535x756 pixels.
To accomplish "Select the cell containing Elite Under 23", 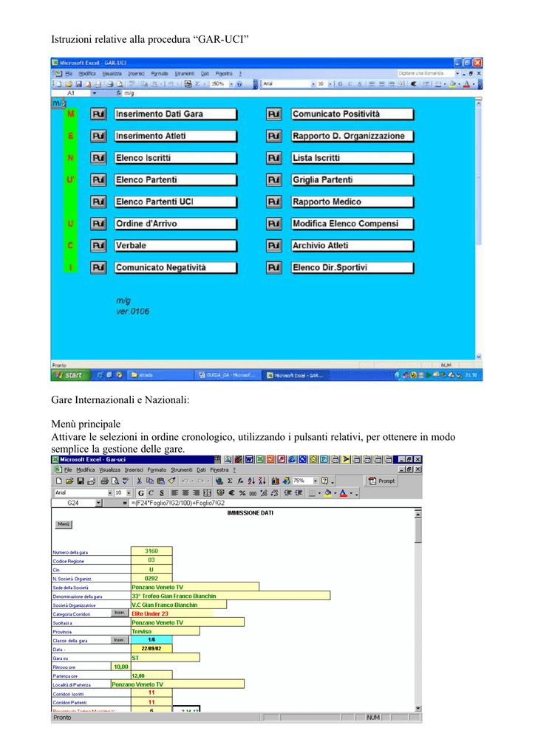I will (x=171, y=614).
